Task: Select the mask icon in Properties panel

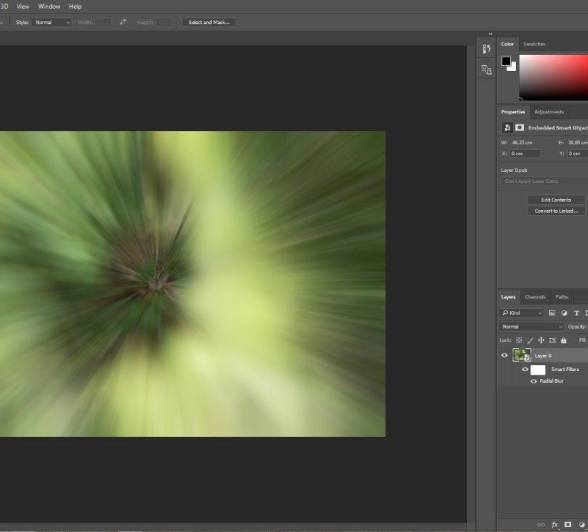Action: coord(519,127)
